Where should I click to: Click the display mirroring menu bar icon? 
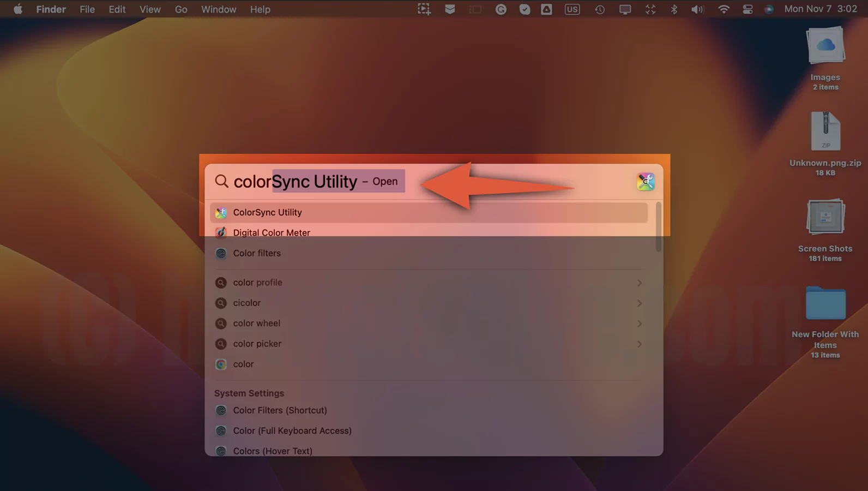625,9
